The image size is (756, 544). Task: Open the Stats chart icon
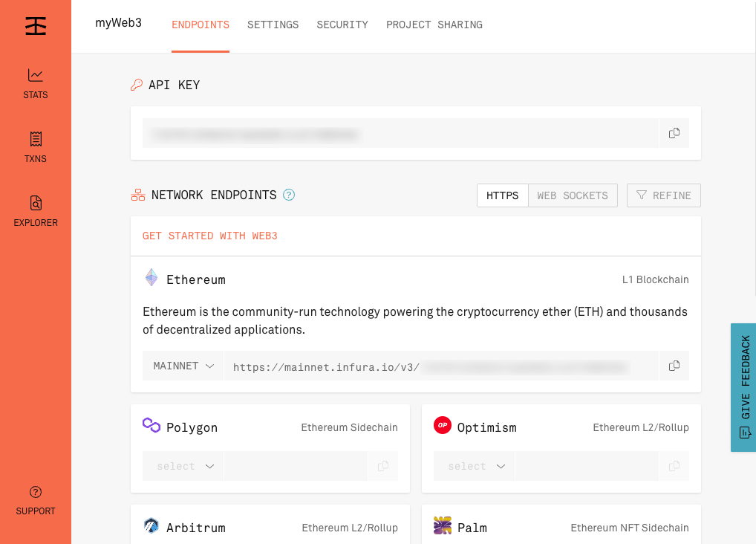35,75
